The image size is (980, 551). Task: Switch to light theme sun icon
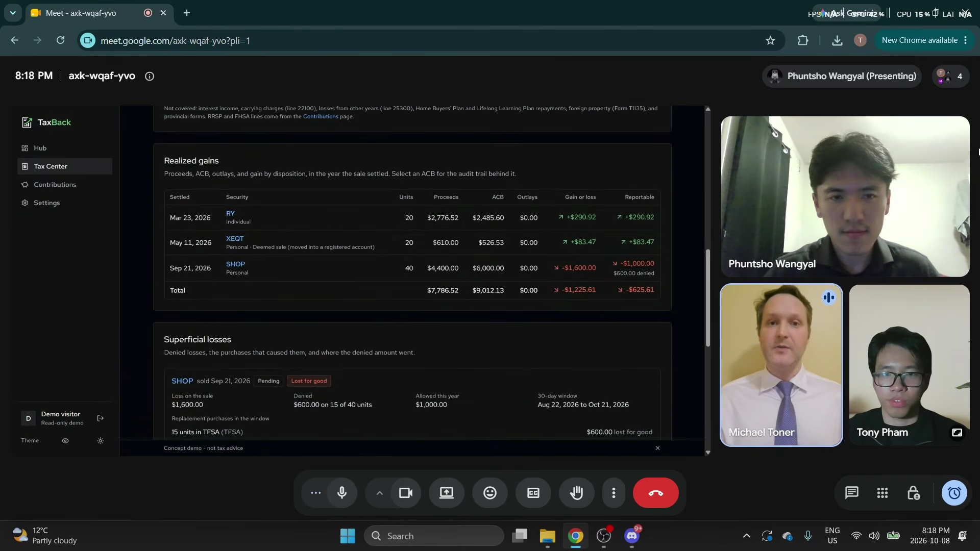[x=101, y=441]
